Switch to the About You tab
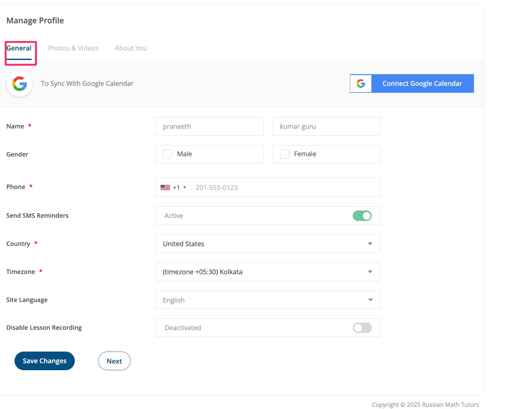Viewport: 532px width, 409px height. pyautogui.click(x=131, y=48)
